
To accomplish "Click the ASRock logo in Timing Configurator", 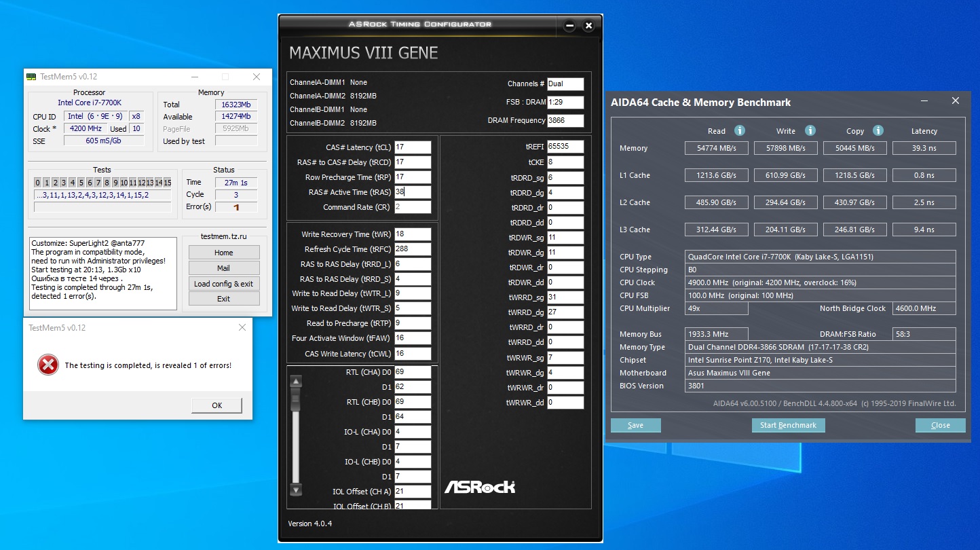I will click(480, 487).
